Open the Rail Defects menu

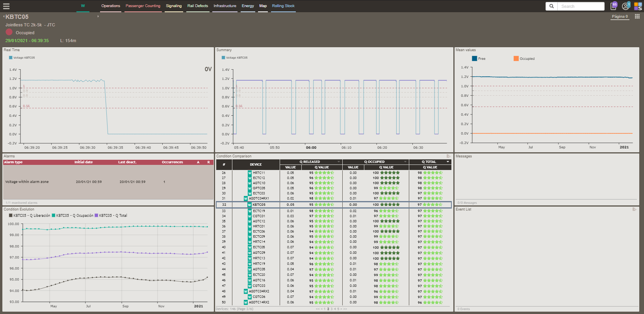coord(198,6)
